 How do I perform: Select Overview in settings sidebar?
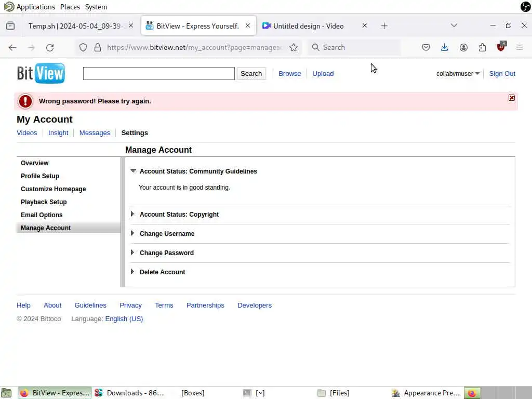pyautogui.click(x=35, y=163)
